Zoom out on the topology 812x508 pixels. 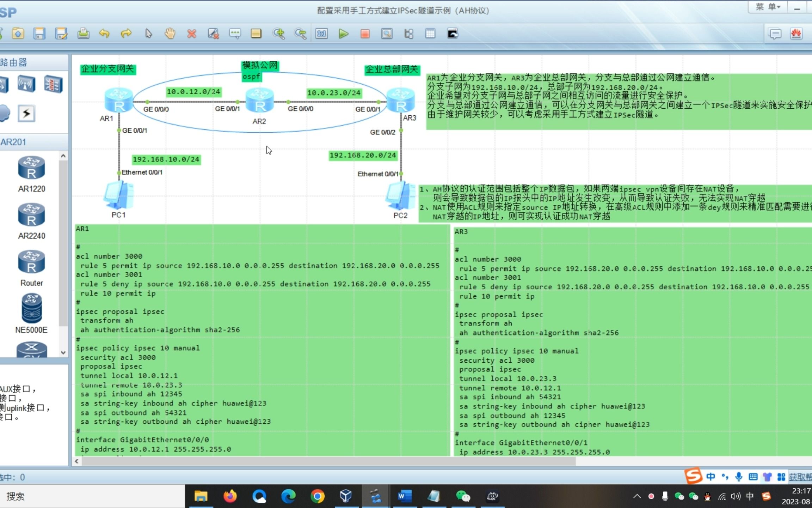300,34
